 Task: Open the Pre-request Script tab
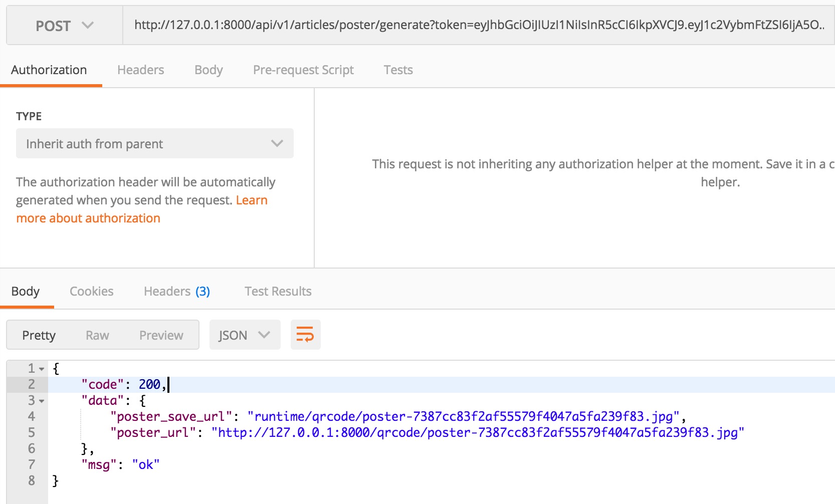click(x=303, y=70)
